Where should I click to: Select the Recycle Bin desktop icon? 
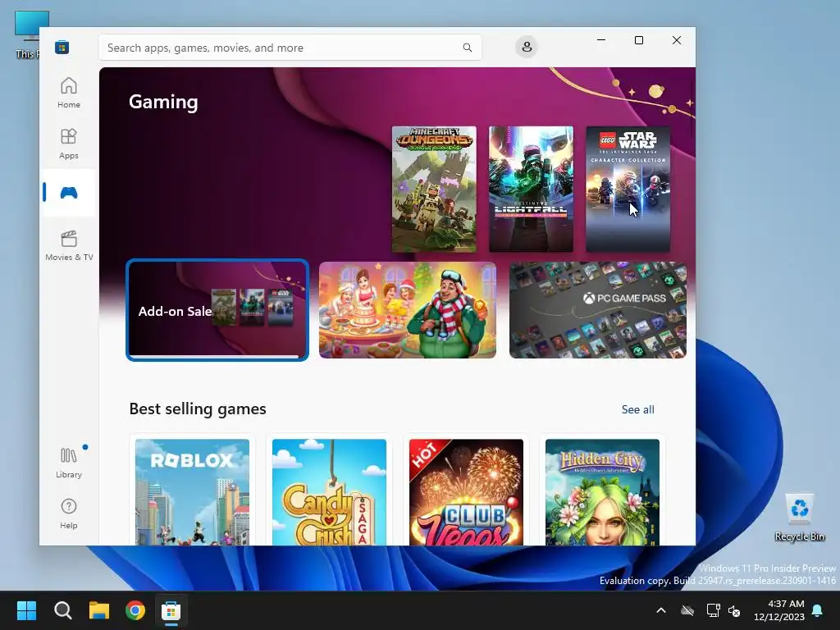pyautogui.click(x=799, y=517)
